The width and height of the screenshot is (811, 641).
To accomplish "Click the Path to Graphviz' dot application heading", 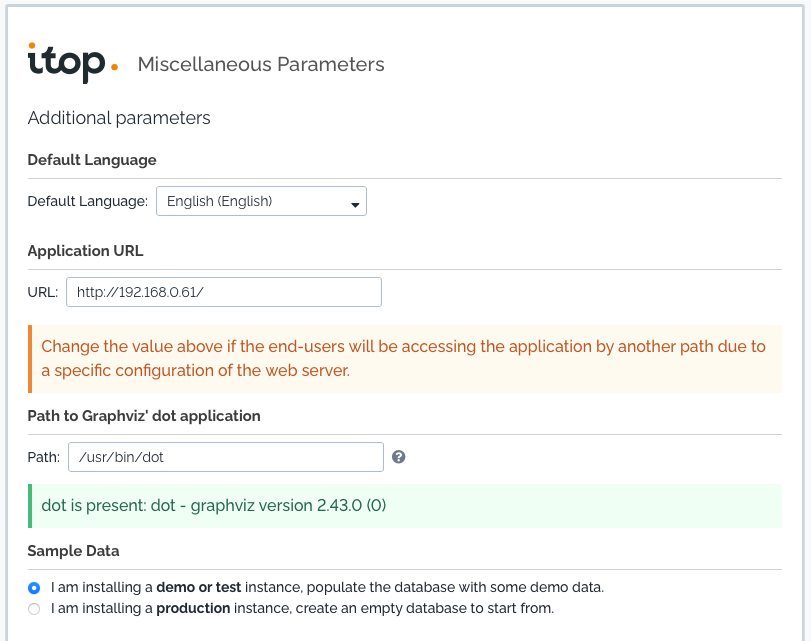I will [x=144, y=416].
